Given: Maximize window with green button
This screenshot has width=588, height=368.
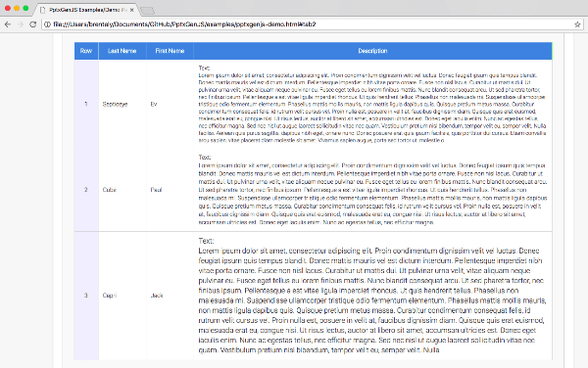Looking at the screenshot, I should tap(25, 8).
